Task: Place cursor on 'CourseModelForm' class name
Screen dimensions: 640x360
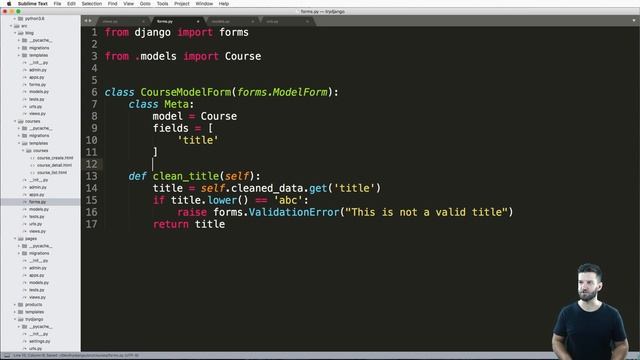Action: (186, 92)
